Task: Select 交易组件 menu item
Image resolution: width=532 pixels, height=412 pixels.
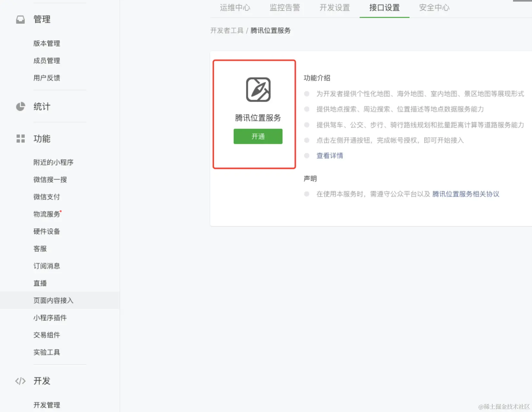Action: (x=47, y=335)
